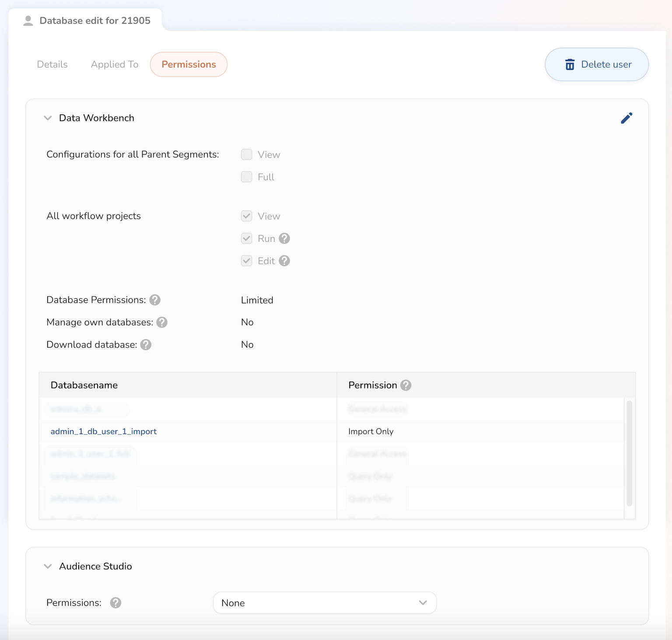The width and height of the screenshot is (672, 640).
Task: Toggle the Run workflow checkbox
Action: pos(247,238)
